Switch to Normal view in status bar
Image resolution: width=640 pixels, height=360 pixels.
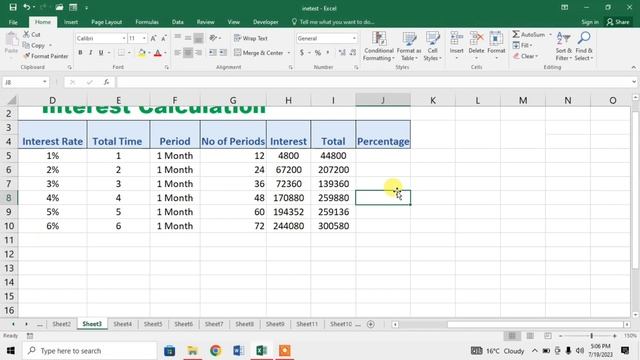(x=512, y=336)
